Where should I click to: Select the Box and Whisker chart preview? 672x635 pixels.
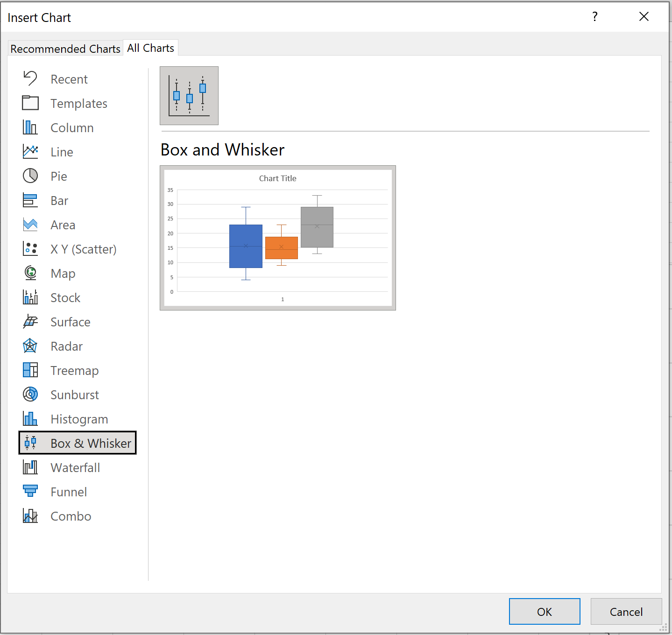278,238
